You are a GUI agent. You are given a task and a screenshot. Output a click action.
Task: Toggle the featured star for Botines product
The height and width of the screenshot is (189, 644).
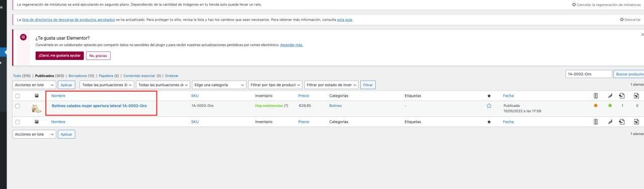click(x=489, y=106)
